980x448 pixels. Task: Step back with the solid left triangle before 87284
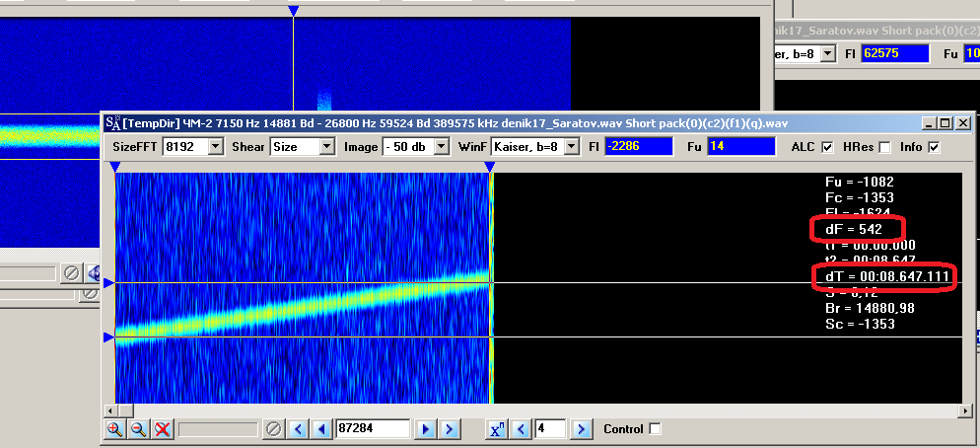click(321, 429)
